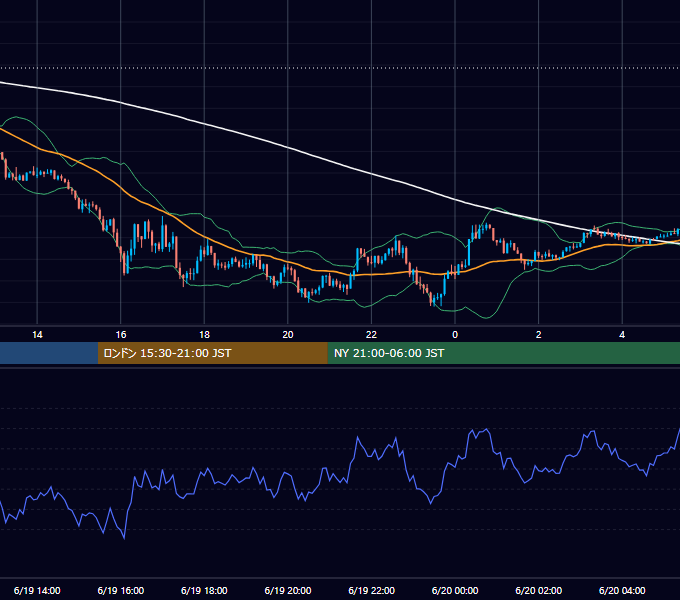680x600 pixels.
Task: Click the 6/19 14:00 label on oscillator axis
Action: pyautogui.click(x=37, y=590)
